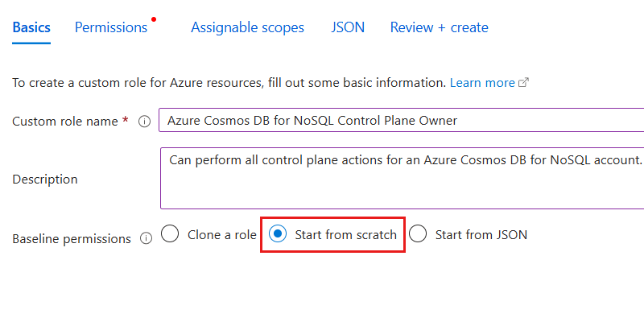Click the info icon beside Baseline permissions
Screen dimensions: 644x322
146,239
